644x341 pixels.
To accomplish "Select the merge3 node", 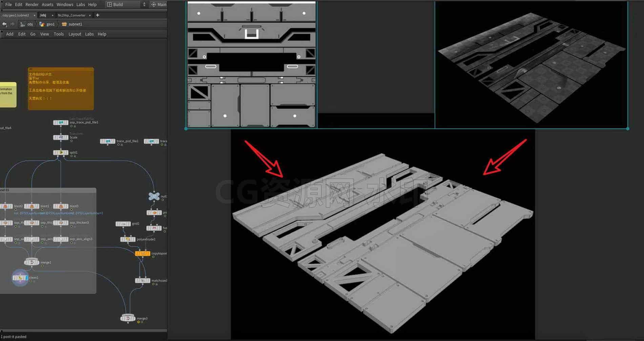I will point(128,318).
